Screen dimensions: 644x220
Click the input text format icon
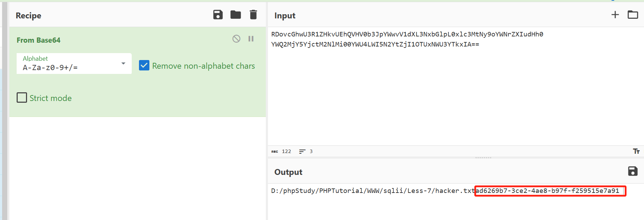[636, 151]
